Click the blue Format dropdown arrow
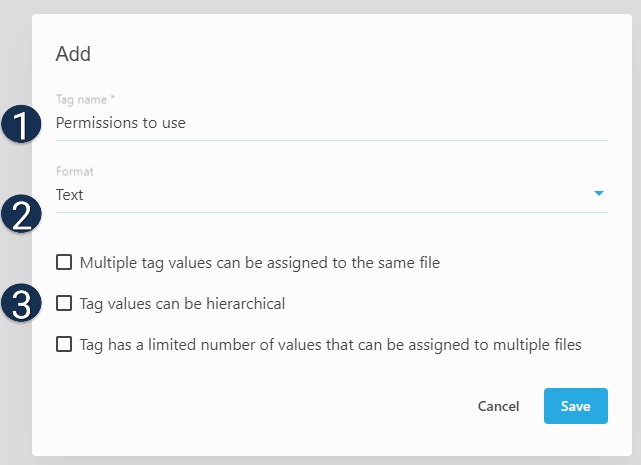Screen dimensions: 641x465 [599, 194]
